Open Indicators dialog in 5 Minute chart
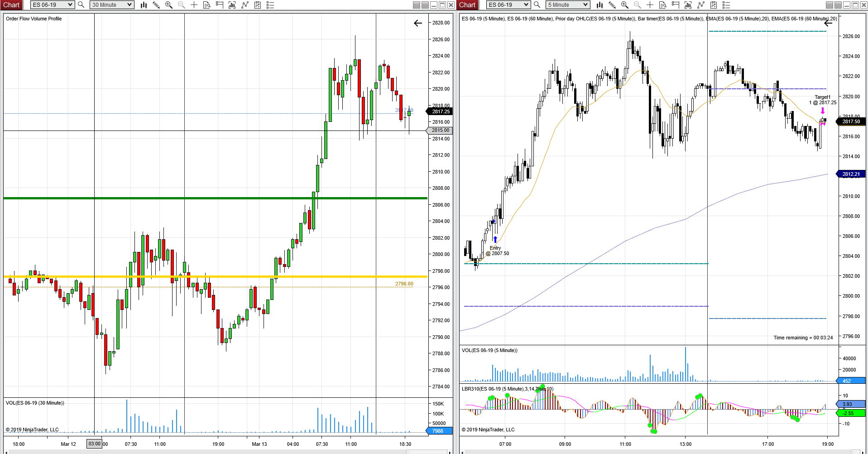Image resolution: width=868 pixels, height=454 pixels. 701,5
